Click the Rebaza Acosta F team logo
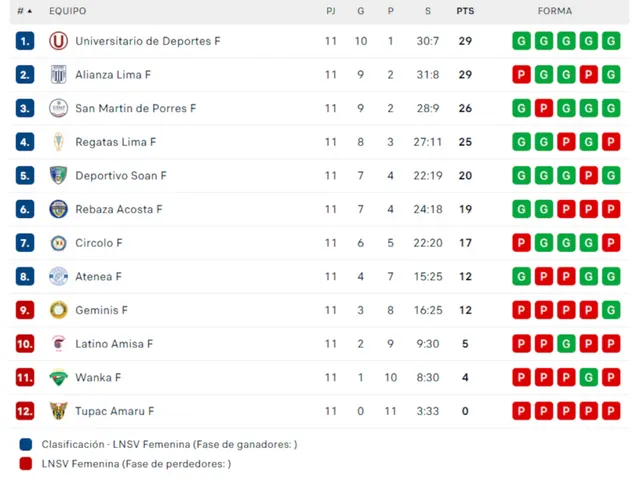Image resolution: width=640 pixels, height=480 pixels. [x=58, y=209]
